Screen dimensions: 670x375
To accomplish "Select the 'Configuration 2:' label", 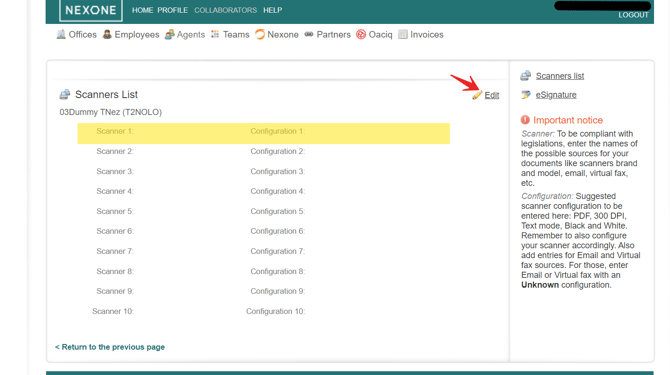I will click(x=277, y=151).
